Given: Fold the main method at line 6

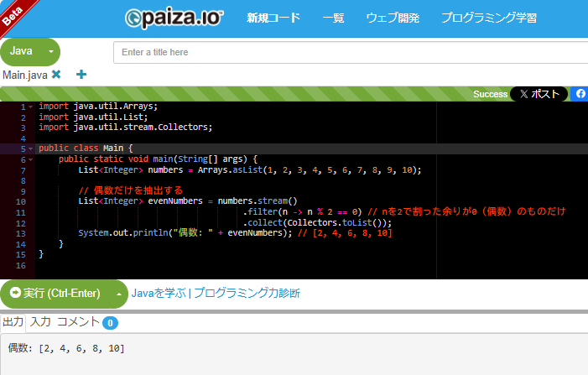Looking at the screenshot, I should (31, 159).
